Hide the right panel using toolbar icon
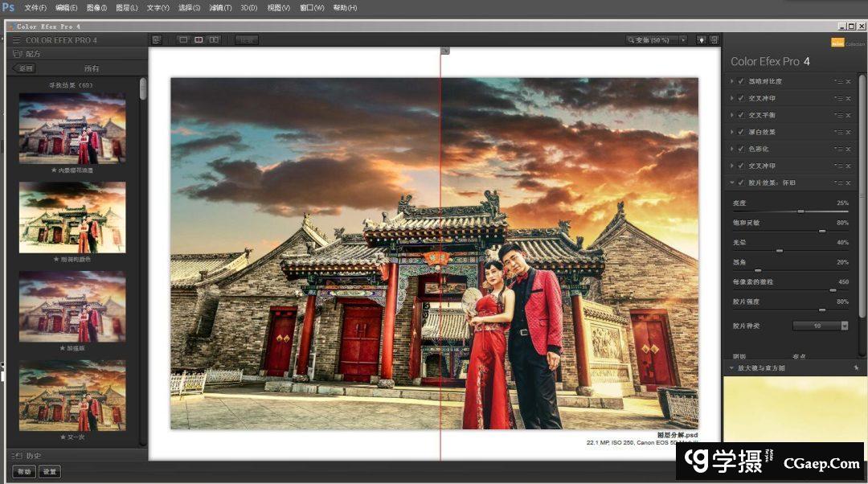This screenshot has width=868, height=484. (x=713, y=39)
